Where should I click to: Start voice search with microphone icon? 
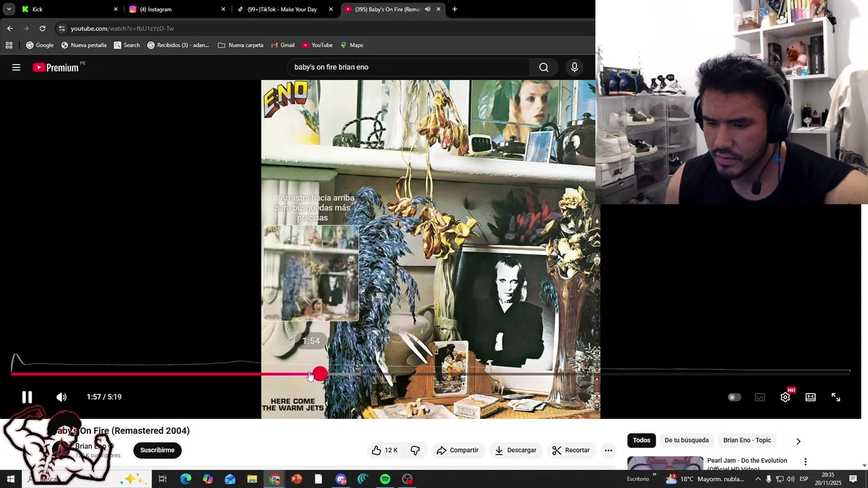pyautogui.click(x=574, y=67)
